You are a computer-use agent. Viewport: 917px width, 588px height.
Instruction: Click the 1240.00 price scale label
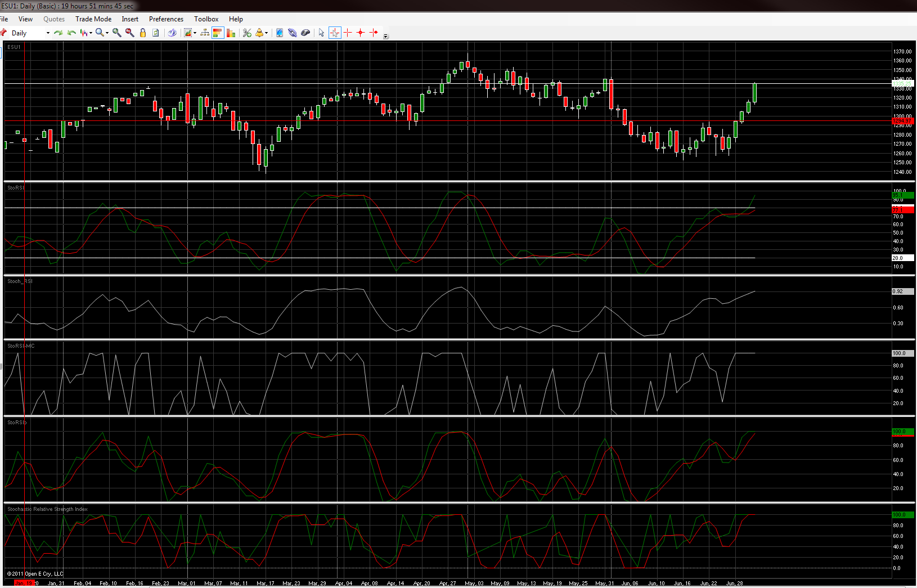pos(902,172)
